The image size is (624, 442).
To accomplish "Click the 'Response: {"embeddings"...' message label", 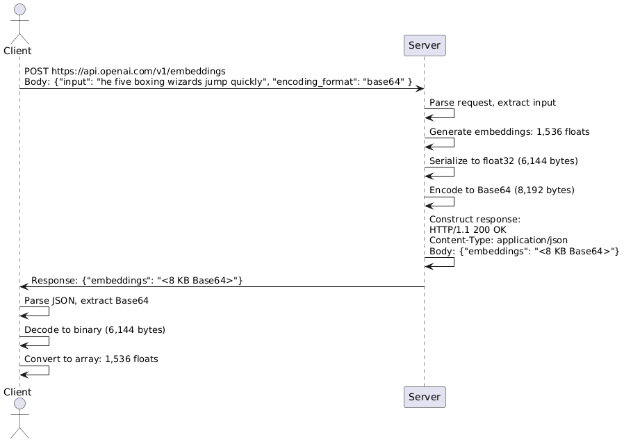I will (x=137, y=280).
